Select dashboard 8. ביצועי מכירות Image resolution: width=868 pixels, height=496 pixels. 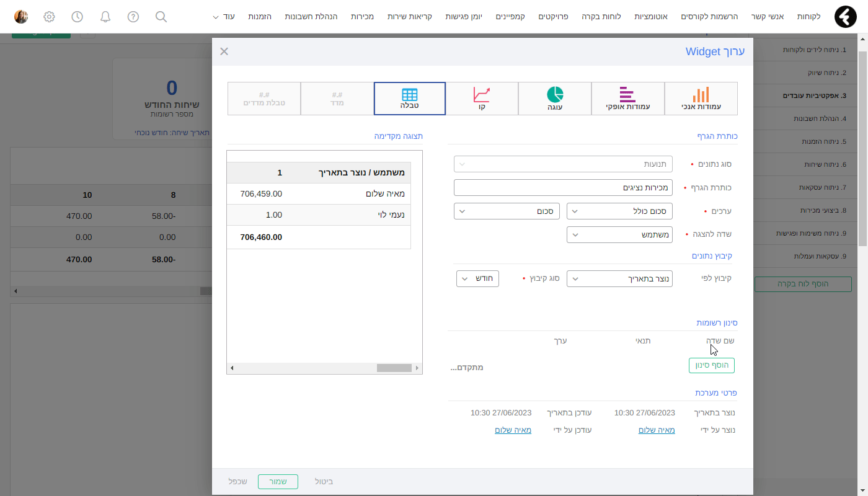(806, 210)
